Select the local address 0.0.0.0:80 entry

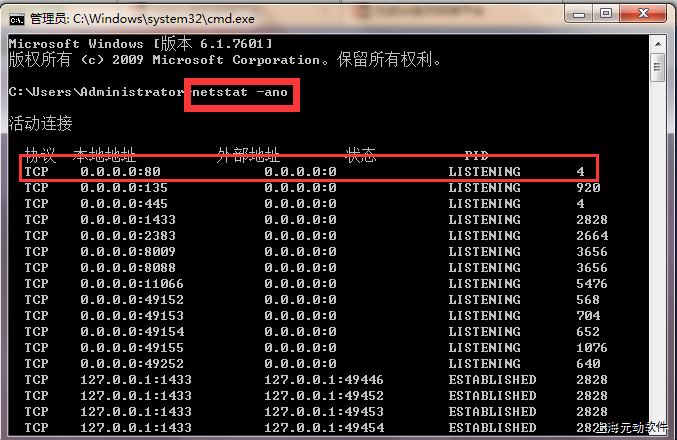tap(120, 172)
